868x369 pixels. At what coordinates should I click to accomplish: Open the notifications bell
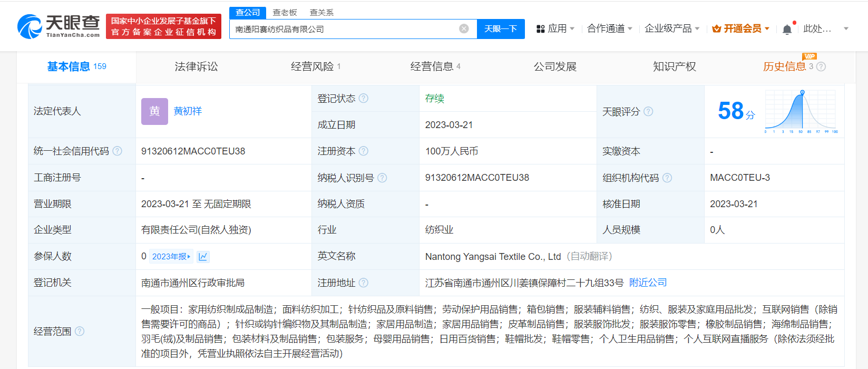click(x=787, y=29)
